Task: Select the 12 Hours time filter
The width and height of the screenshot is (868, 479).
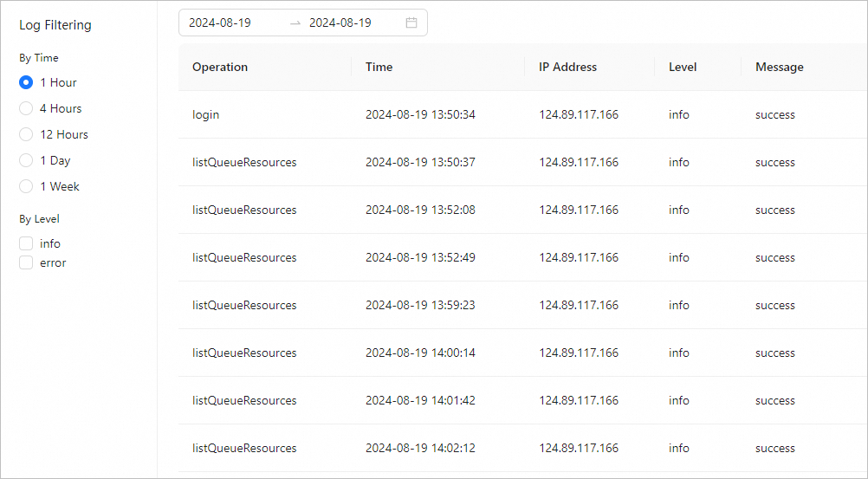Action: (26, 134)
